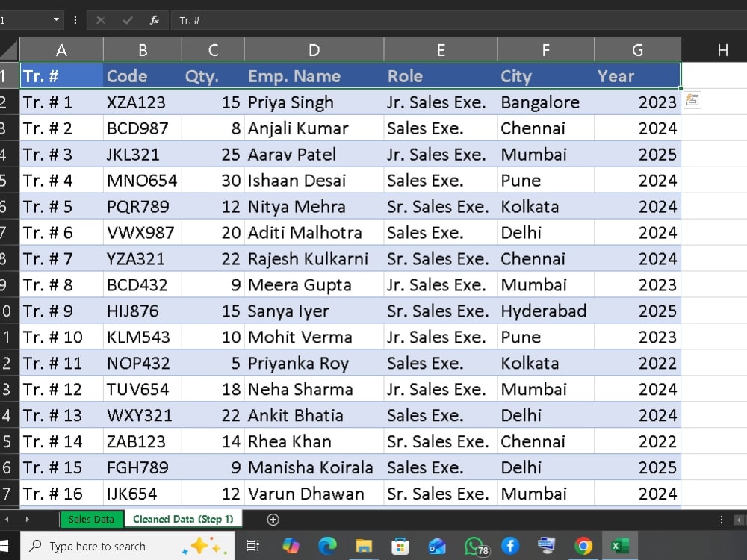
Task: Select column B header
Action: (143, 49)
